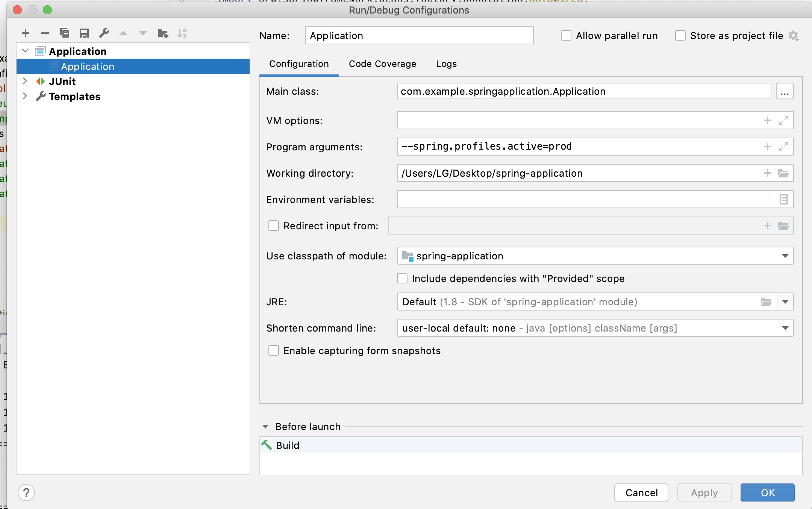Click the add new configuration plus icon

point(26,33)
